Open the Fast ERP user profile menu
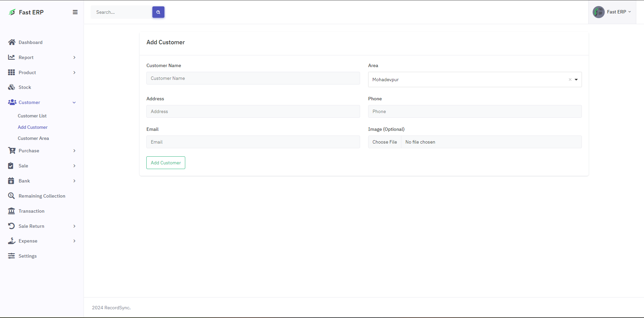Screen dimensions: 644x318 612,12
